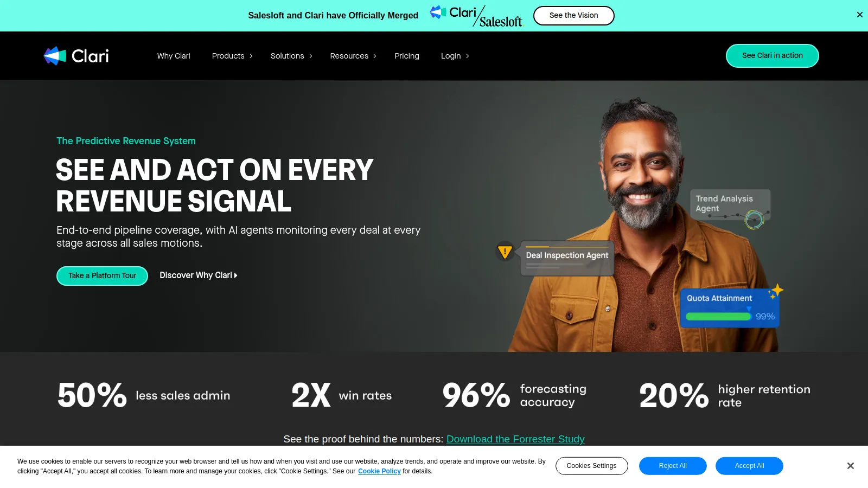Close the Salesloft merger announcement banner
Screen dimensions: 868x488
pos(860,15)
